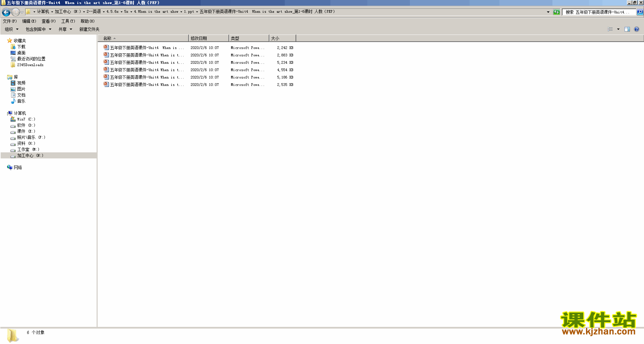
Task: Click into the search box
Action: coord(599,12)
